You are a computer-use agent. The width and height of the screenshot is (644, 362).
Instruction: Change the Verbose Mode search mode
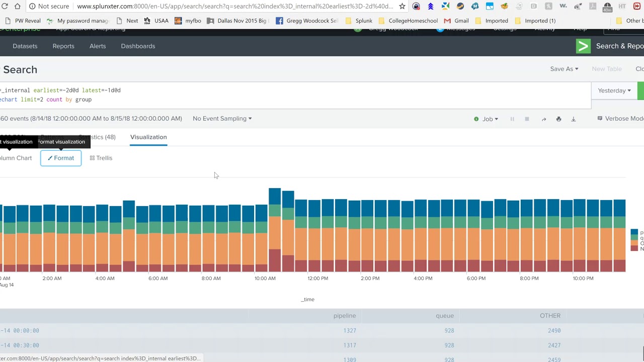(x=620, y=119)
